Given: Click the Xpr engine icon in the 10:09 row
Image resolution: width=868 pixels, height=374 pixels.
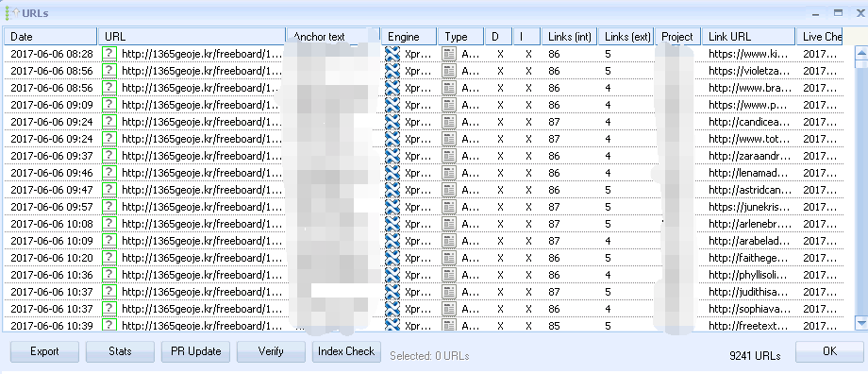Looking at the screenshot, I should (392, 241).
